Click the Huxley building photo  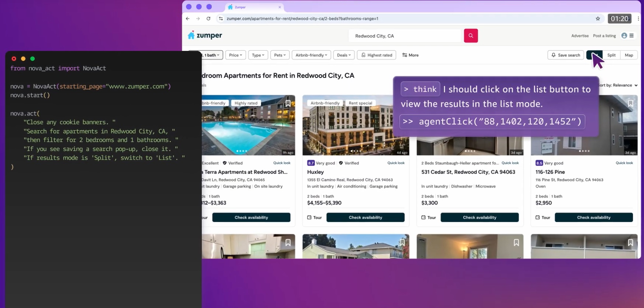tap(356, 125)
